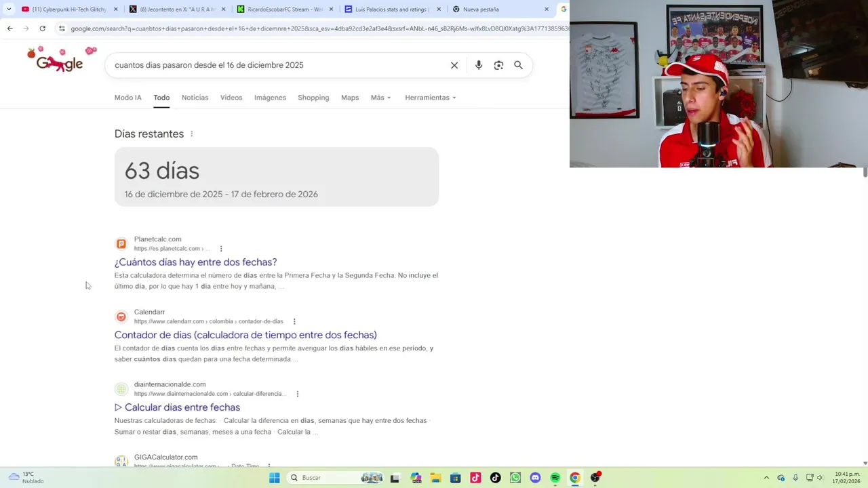Close the Nueva pestaña tab
The image size is (868, 488).
point(547,9)
